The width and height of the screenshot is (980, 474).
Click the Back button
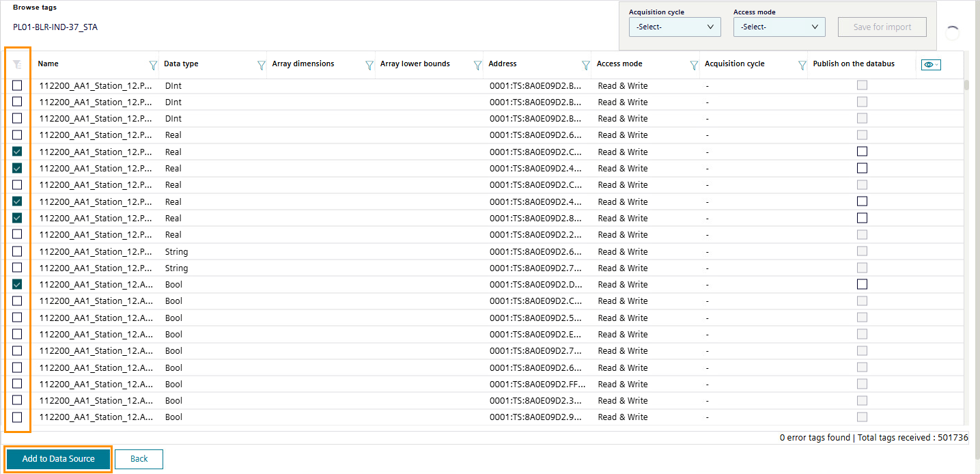pos(139,459)
